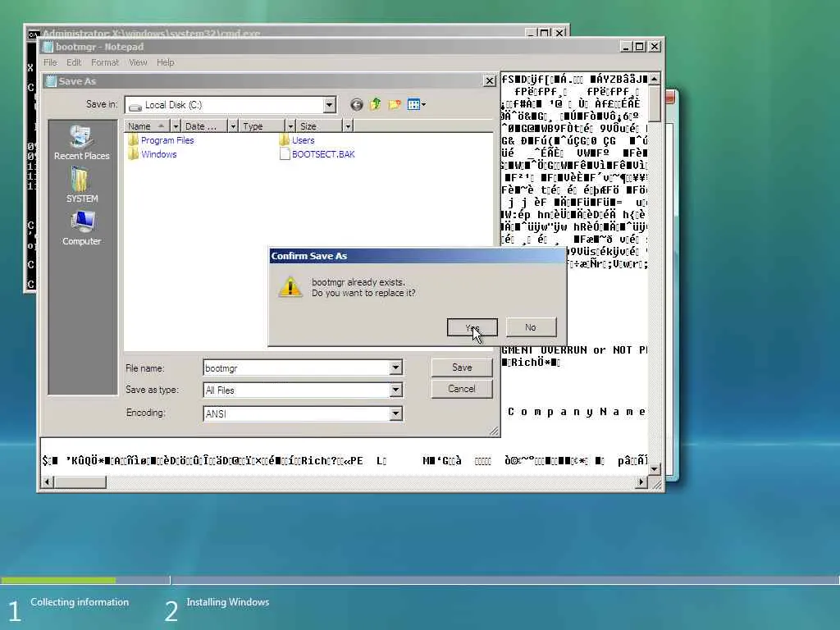Open the Size column filter arrow
This screenshot has height=630, width=840.
click(x=348, y=126)
